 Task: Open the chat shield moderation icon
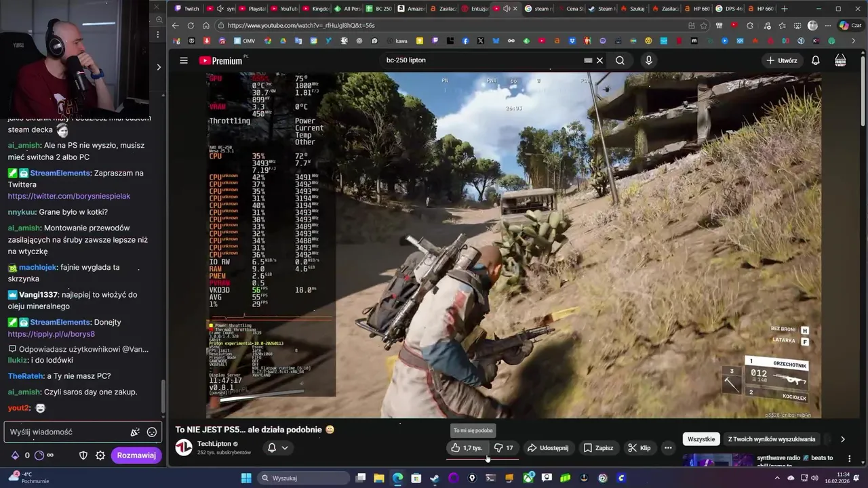(x=83, y=455)
